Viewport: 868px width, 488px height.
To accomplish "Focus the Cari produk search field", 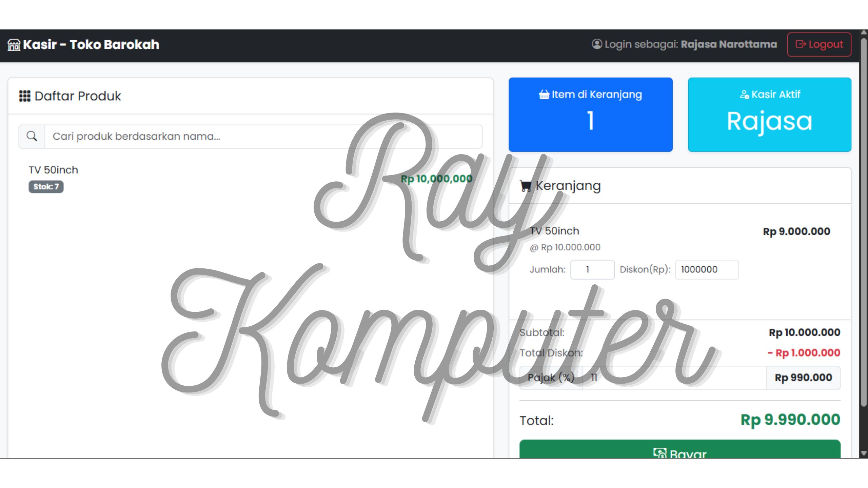I will pos(263,136).
